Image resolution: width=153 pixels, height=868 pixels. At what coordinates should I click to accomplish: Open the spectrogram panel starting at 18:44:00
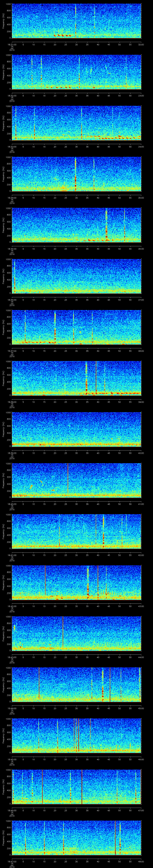pos(77,685)
